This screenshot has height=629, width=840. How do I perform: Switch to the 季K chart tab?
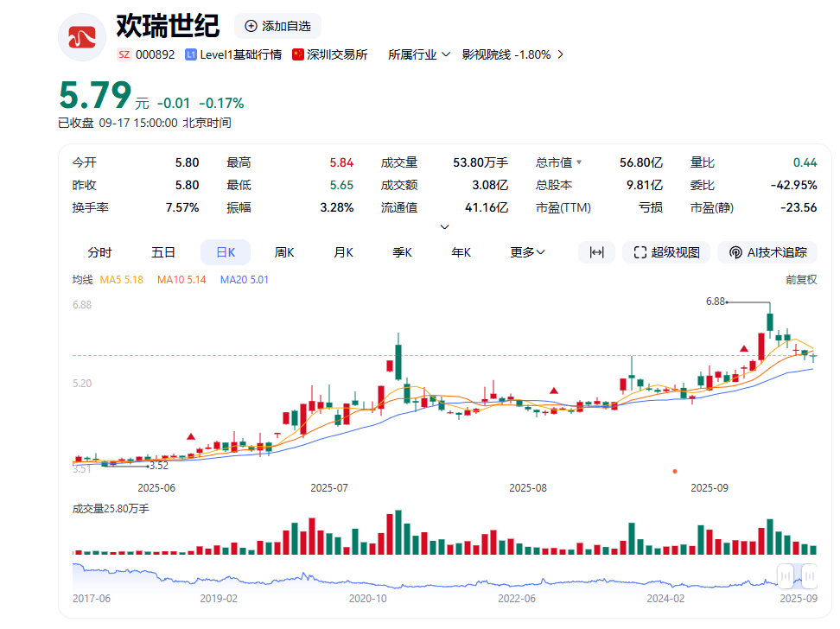coord(403,252)
